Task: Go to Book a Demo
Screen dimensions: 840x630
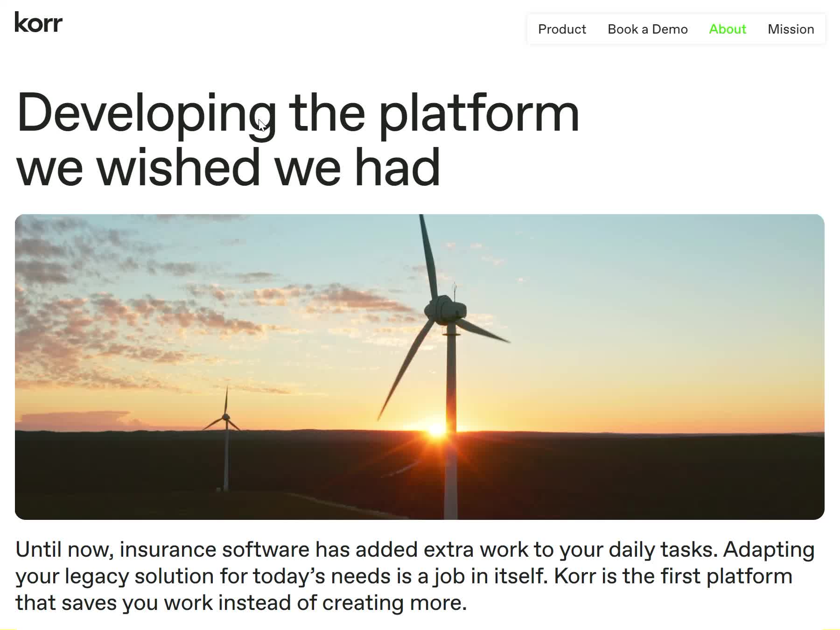Action: pyautogui.click(x=647, y=29)
